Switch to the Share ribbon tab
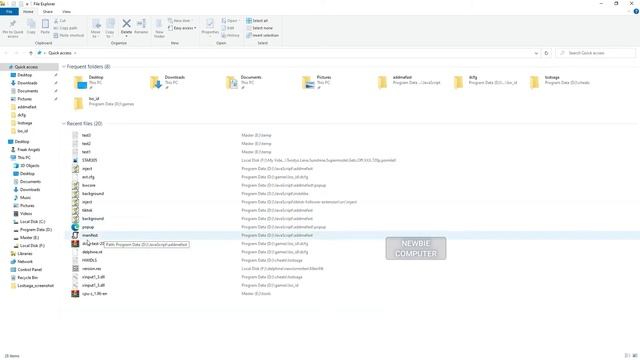640x360 pixels. pos(48,11)
